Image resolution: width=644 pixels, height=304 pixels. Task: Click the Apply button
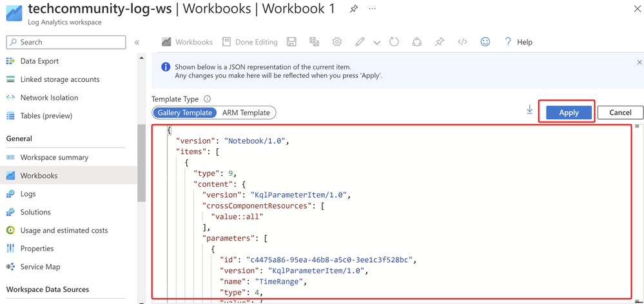tap(569, 113)
